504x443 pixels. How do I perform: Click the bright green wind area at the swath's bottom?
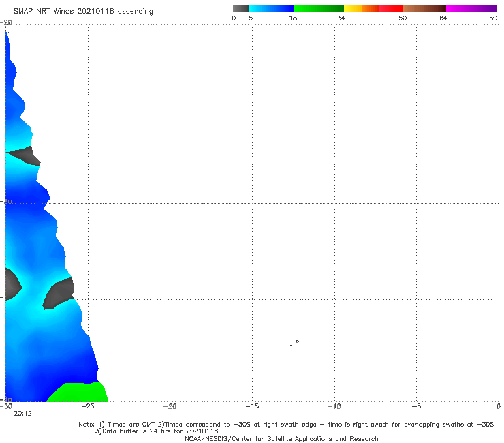point(80,393)
